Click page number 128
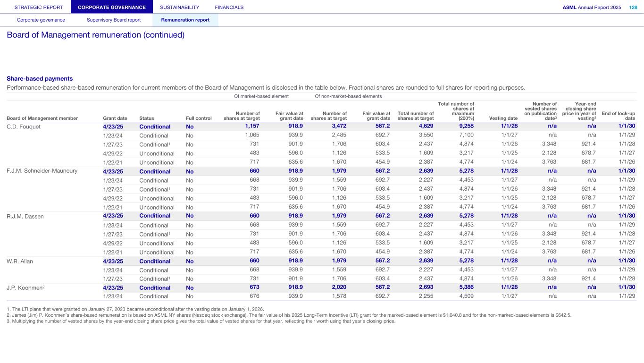Image resolution: width=644 pixels, height=363 pixels. [x=633, y=7]
